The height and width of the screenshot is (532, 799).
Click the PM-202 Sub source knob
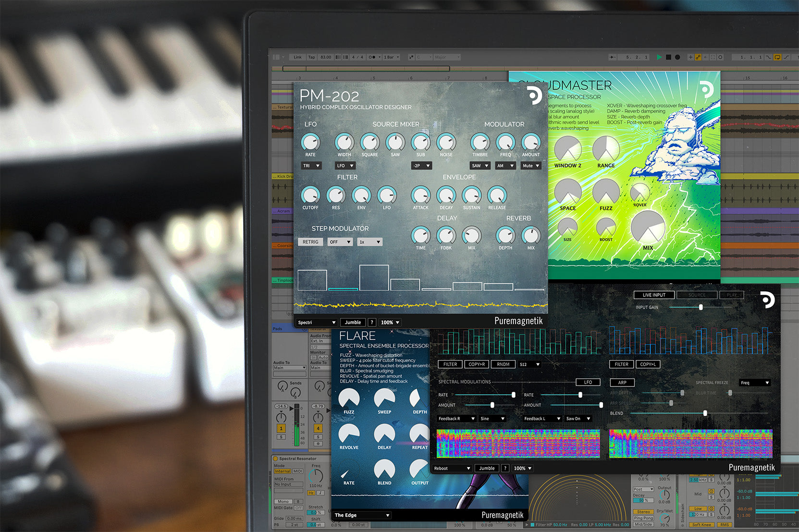[421, 142]
